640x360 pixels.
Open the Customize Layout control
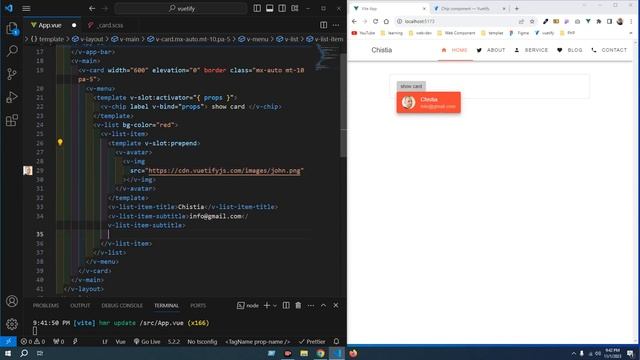[x=295, y=8]
